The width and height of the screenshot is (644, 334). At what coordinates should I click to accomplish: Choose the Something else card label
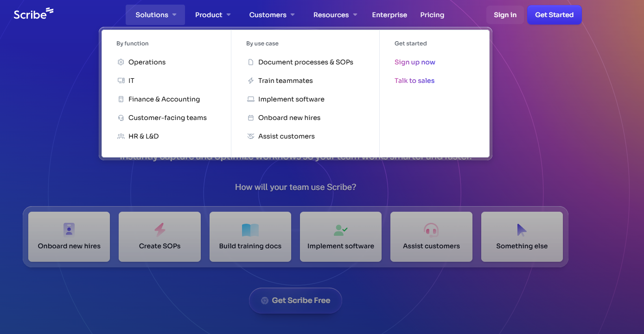coord(522,246)
